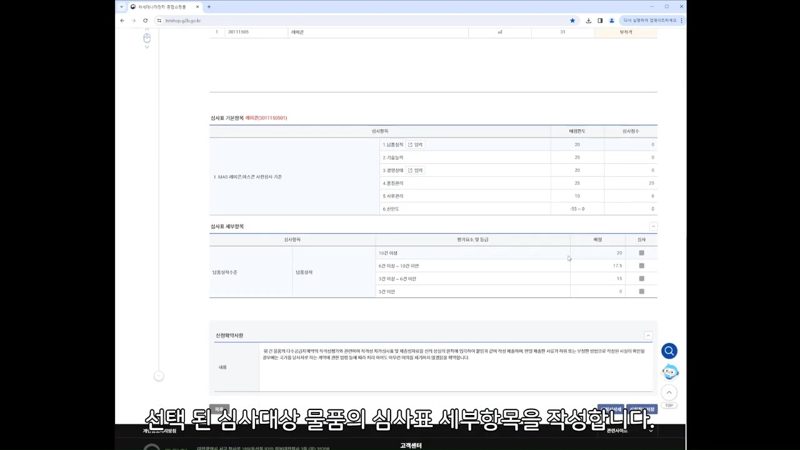Click the red item code in the heading
Viewport: 800px width, 450px height.
266,118
